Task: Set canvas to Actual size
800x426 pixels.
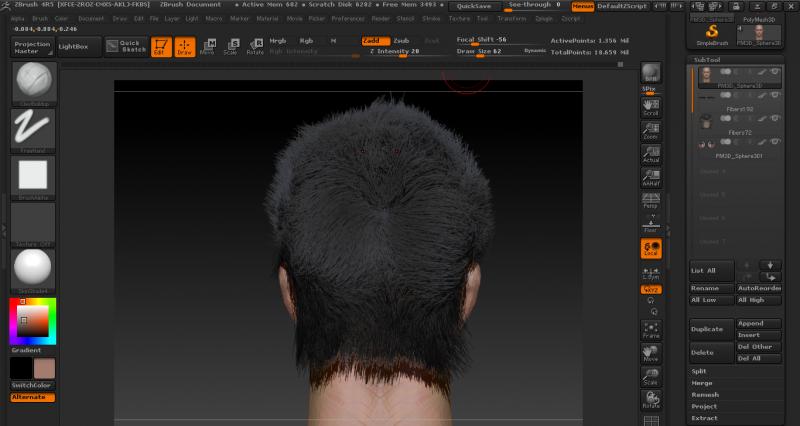Action: click(x=651, y=155)
